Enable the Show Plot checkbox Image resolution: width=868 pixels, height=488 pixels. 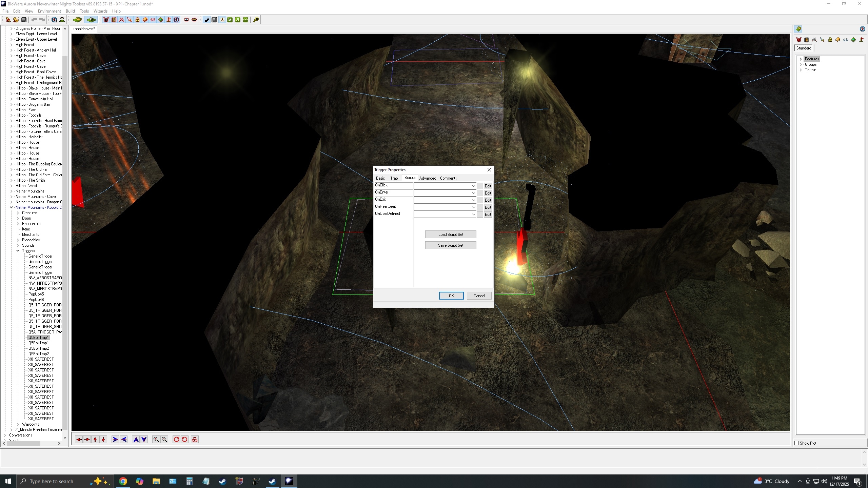point(797,443)
